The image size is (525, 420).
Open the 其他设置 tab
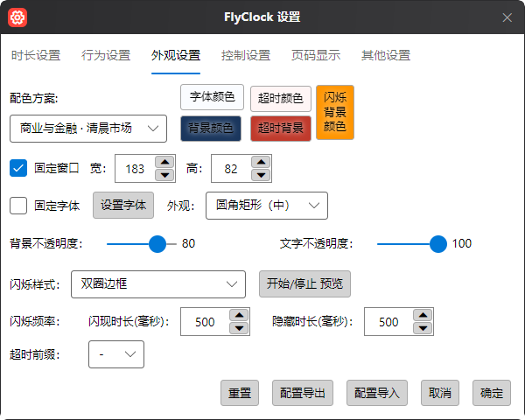[x=386, y=55]
